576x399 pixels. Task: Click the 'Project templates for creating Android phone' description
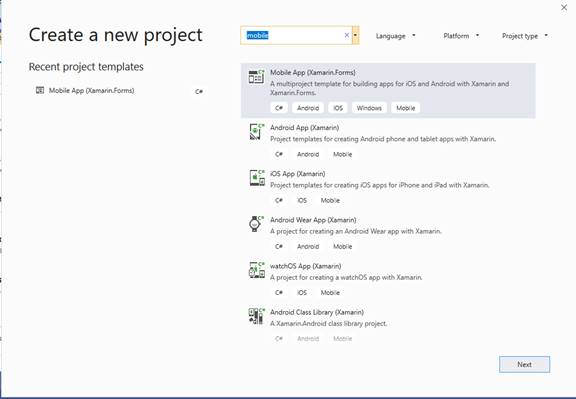coord(383,139)
